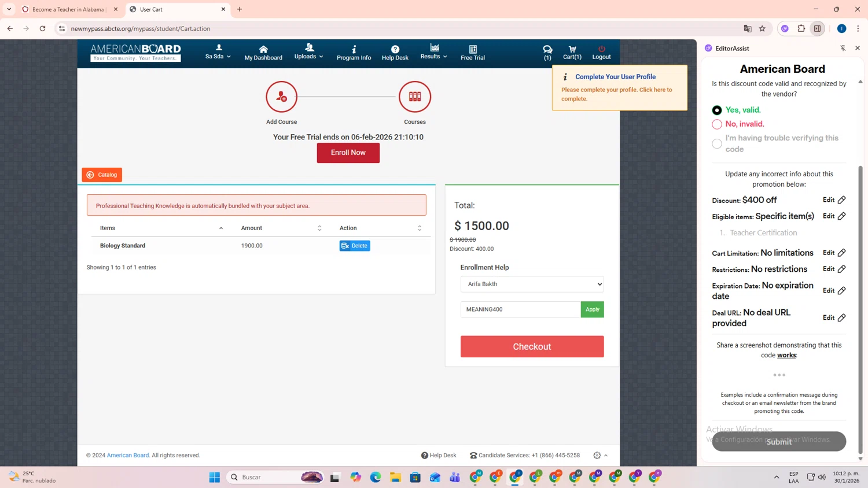Open Chrome profile avatar

pyautogui.click(x=841, y=28)
